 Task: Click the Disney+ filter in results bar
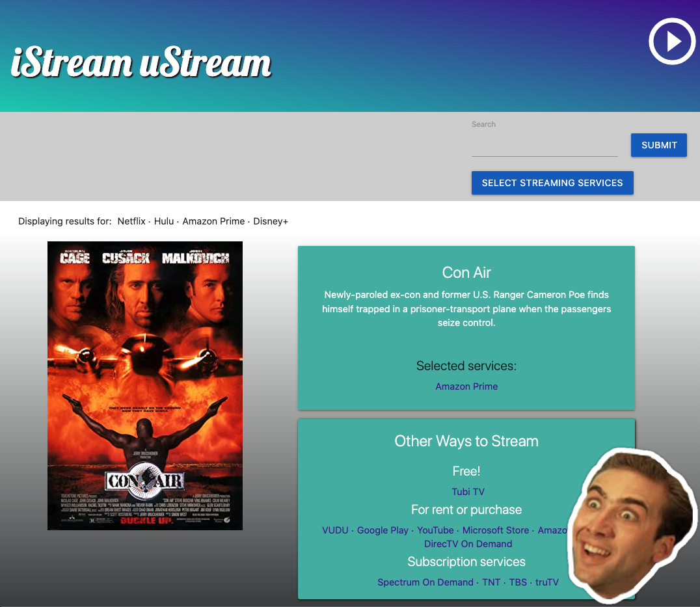point(271,221)
